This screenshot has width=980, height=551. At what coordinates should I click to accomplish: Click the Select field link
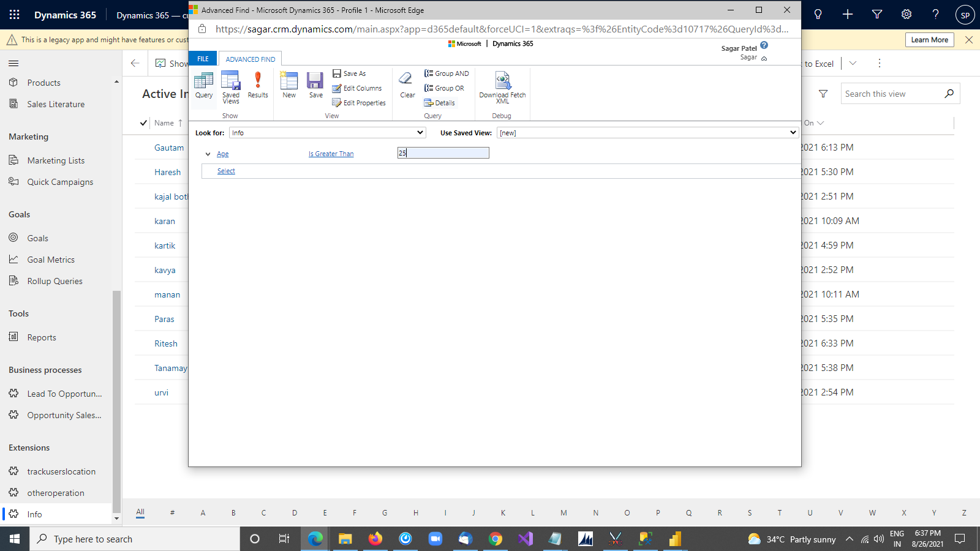click(226, 171)
